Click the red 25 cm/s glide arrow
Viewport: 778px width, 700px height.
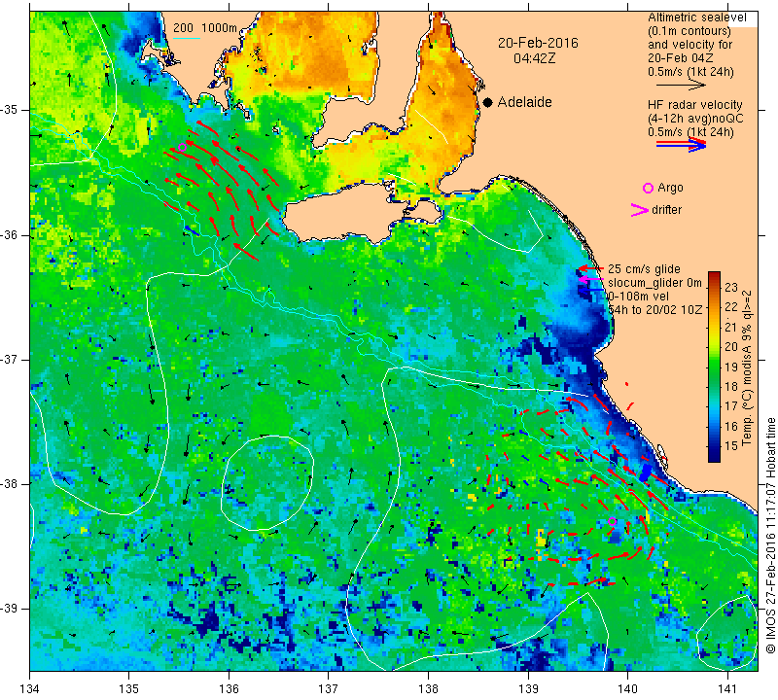[x=590, y=268]
